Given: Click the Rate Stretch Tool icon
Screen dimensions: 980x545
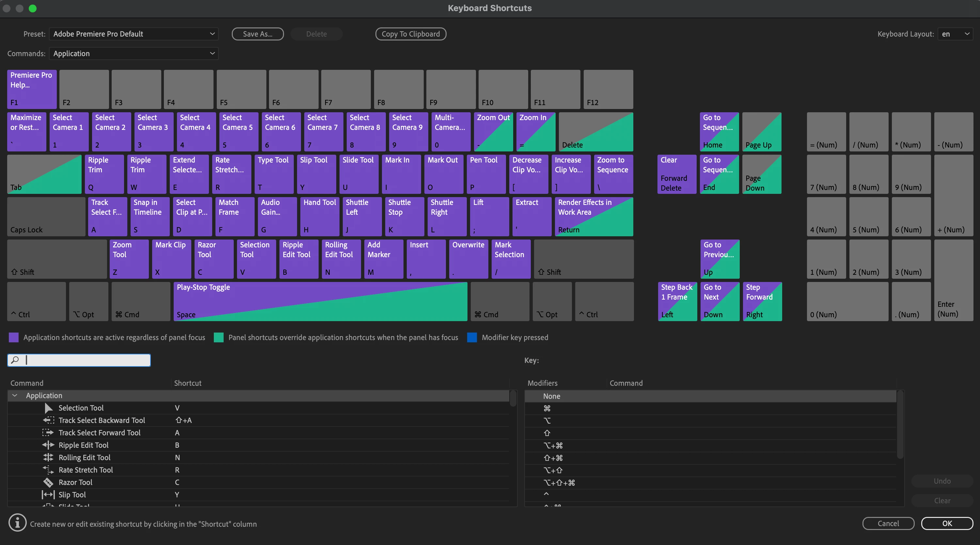Looking at the screenshot, I should click(48, 470).
